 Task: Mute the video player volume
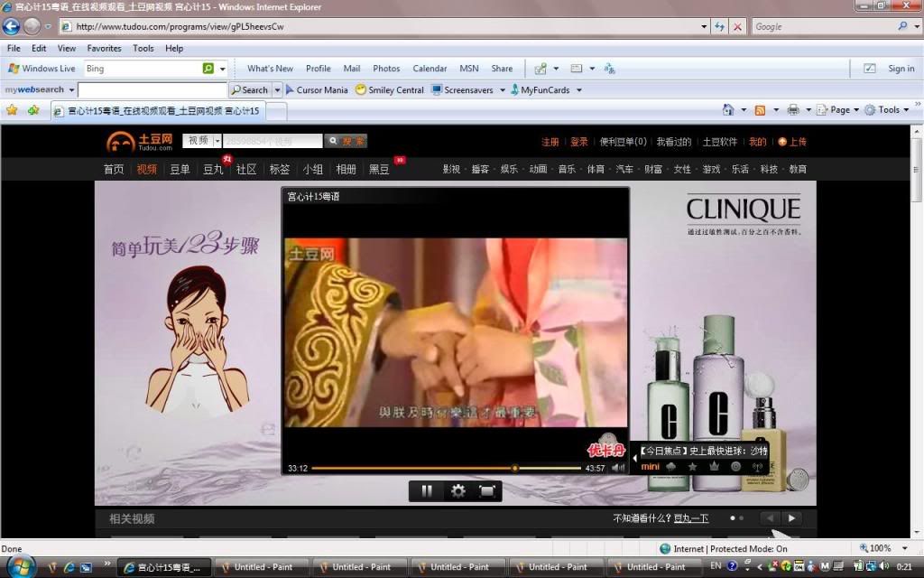(x=617, y=468)
